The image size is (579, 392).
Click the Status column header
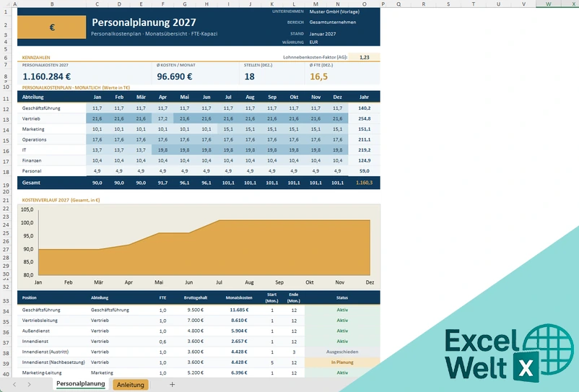click(x=342, y=298)
